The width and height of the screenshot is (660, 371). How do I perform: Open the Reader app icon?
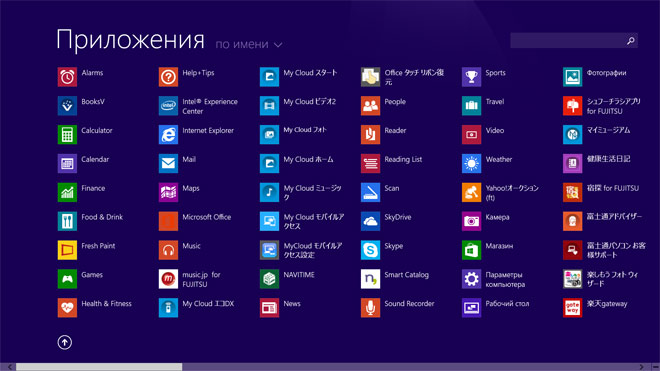point(370,134)
